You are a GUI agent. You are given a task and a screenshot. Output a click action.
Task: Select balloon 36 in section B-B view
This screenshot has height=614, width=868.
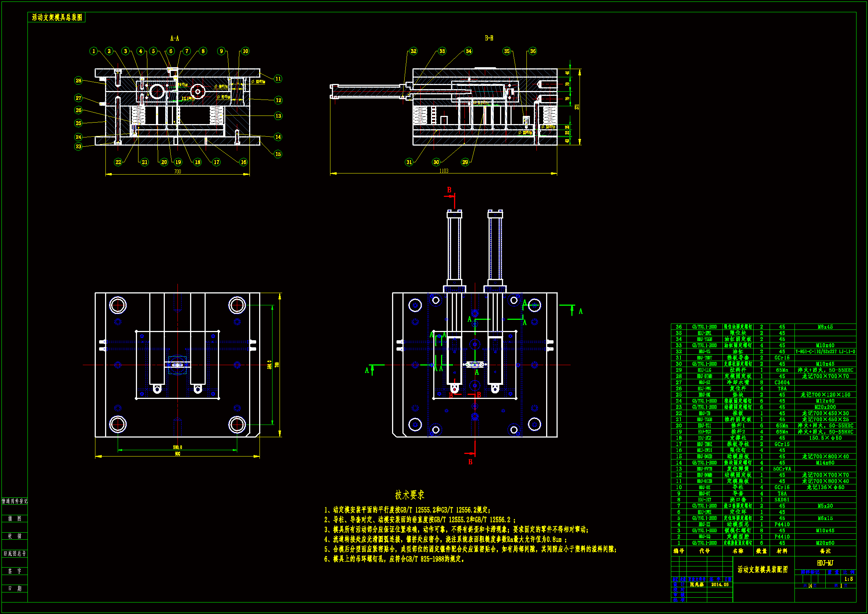coord(532,51)
